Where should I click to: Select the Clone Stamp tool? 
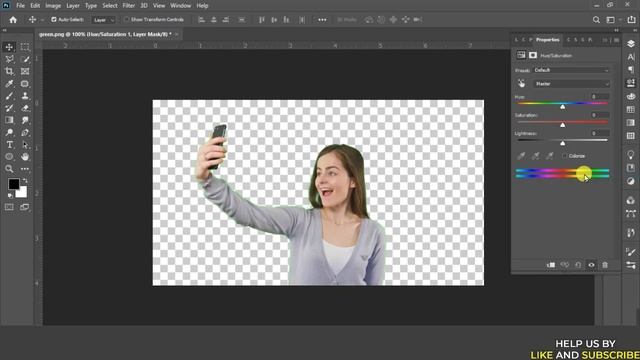25,96
